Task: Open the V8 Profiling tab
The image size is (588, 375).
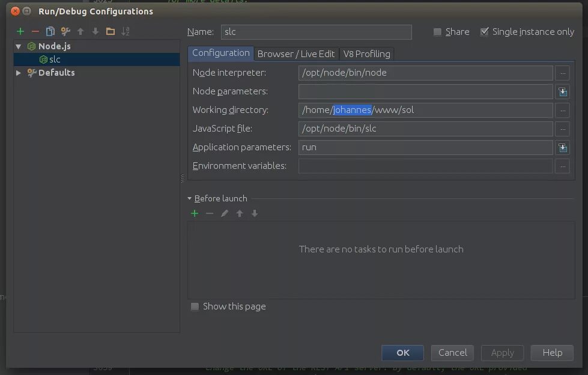Action: [x=367, y=54]
